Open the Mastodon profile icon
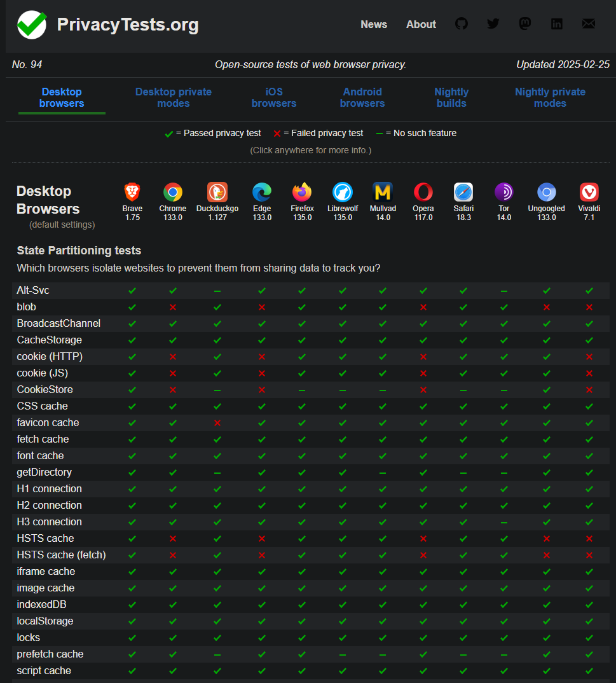Viewport: 616px width, 683px height. pos(524,24)
